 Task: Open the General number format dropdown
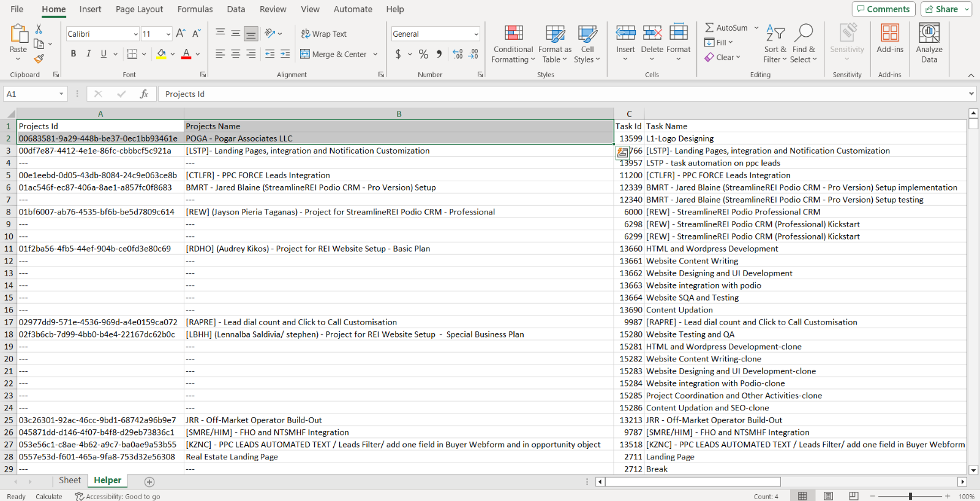[476, 34]
